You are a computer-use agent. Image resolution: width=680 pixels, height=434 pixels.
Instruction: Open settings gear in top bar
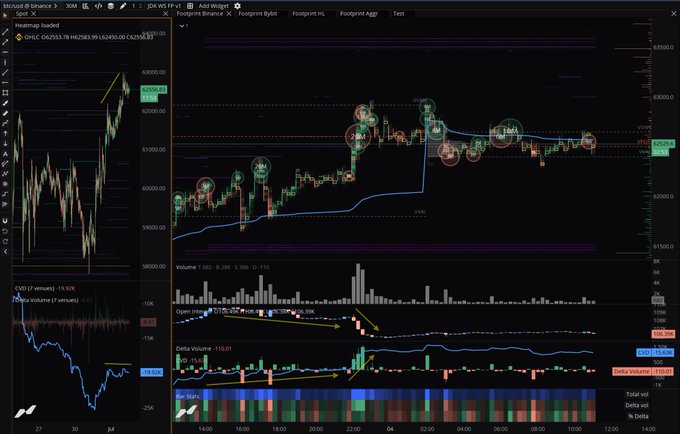(237, 6)
